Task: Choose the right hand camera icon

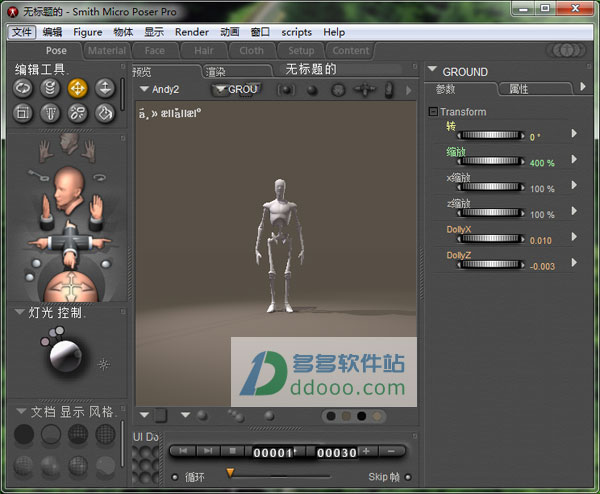Action: 89,150
